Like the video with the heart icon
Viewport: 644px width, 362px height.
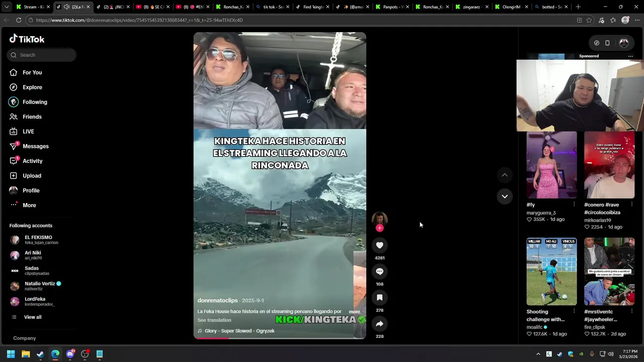(x=379, y=245)
